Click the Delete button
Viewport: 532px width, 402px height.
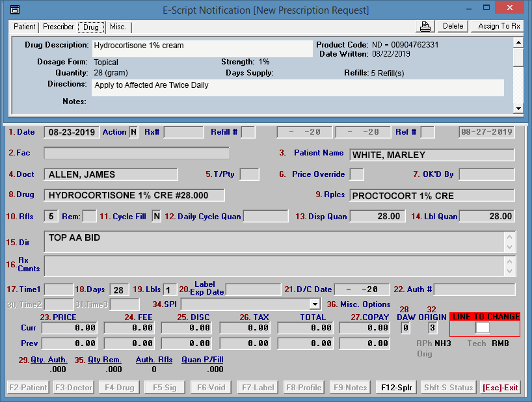[453, 26]
